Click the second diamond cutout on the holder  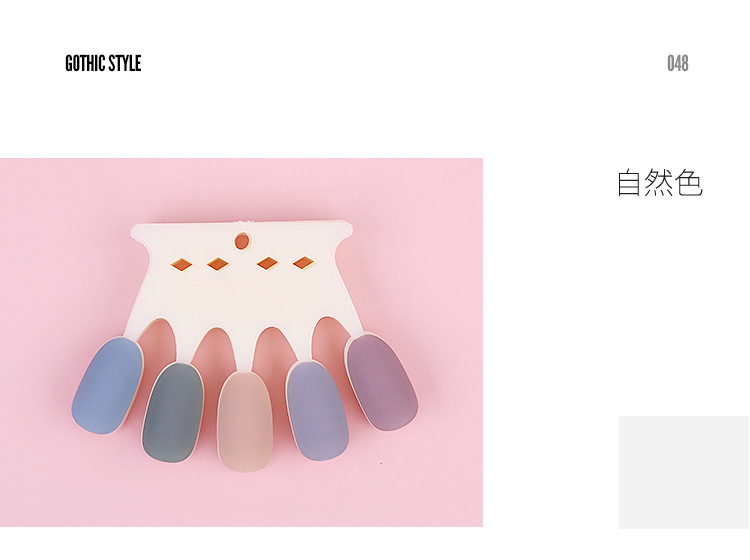[x=218, y=264]
